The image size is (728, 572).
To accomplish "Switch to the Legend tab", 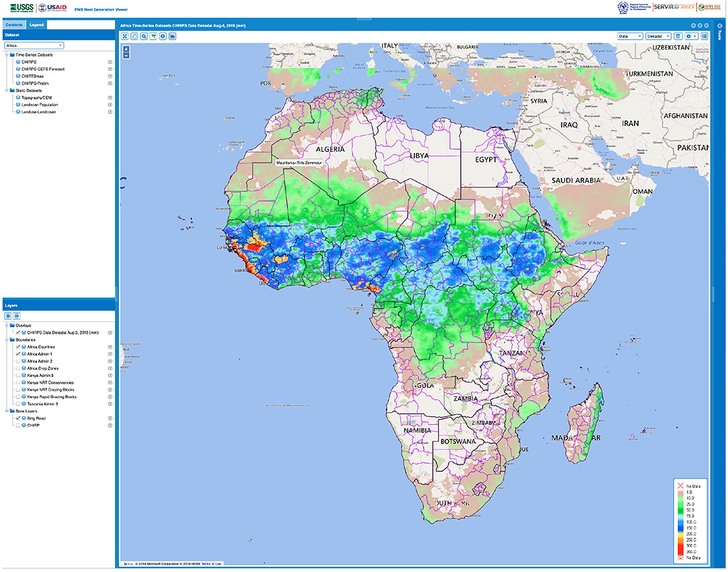I will 36,24.
